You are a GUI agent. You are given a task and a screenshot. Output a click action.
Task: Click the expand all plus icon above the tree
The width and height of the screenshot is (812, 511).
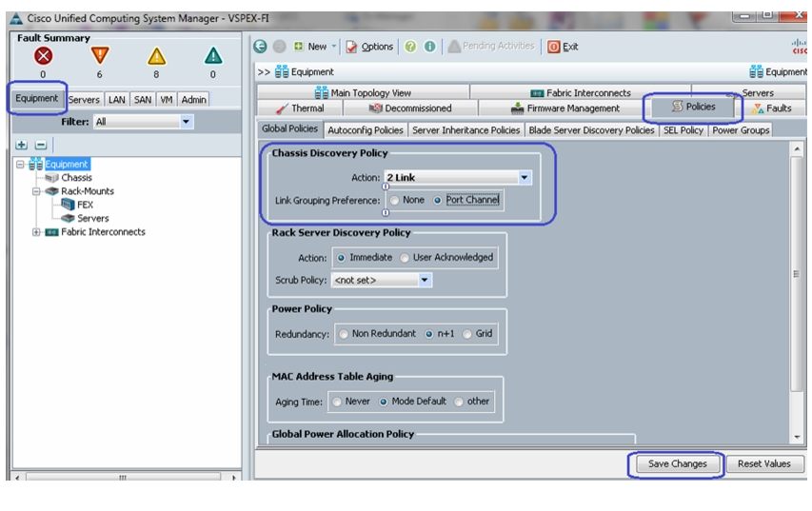pyautogui.click(x=22, y=145)
